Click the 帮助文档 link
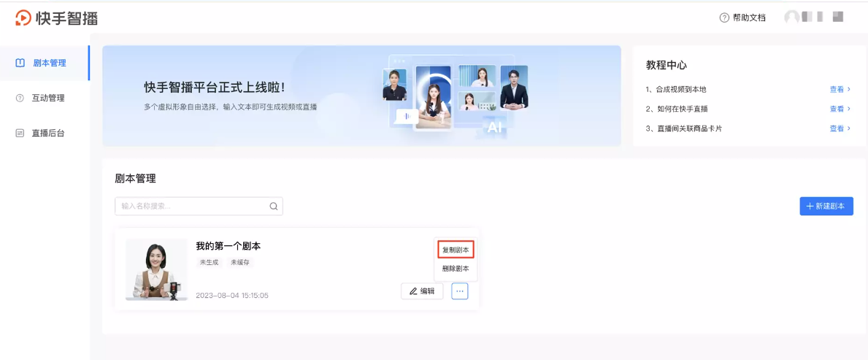Viewport: 868px width, 360px height. [x=749, y=18]
